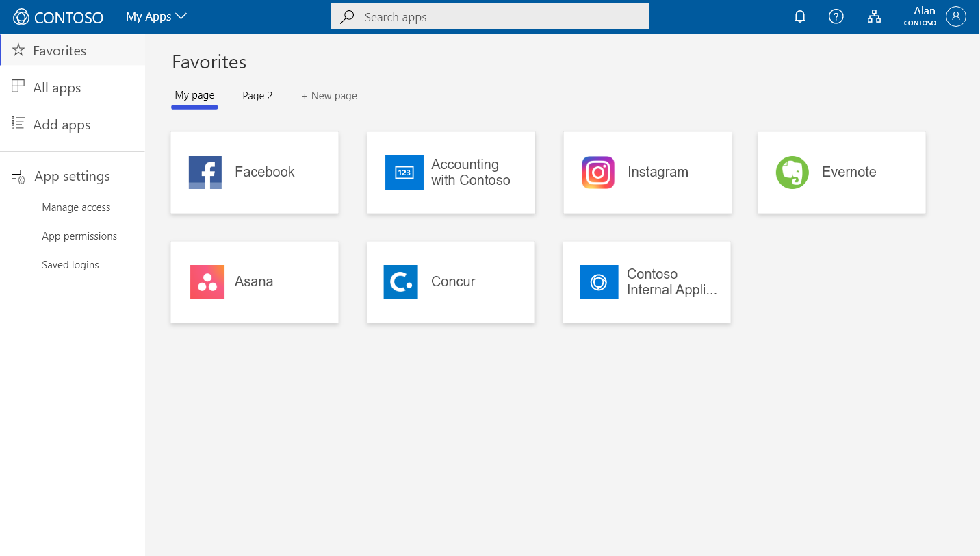980x556 pixels.
Task: Open the App permissions link
Action: [79, 236]
